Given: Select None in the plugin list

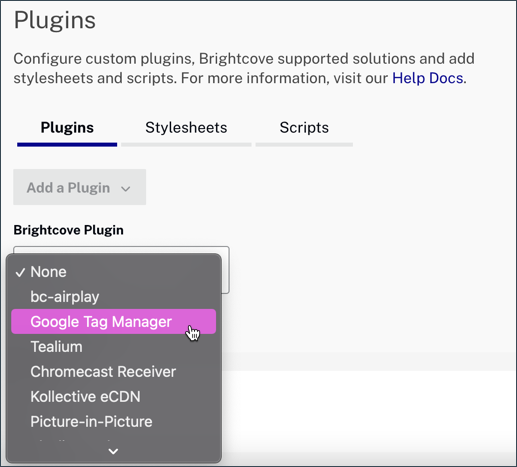Looking at the screenshot, I should [x=114, y=272].
